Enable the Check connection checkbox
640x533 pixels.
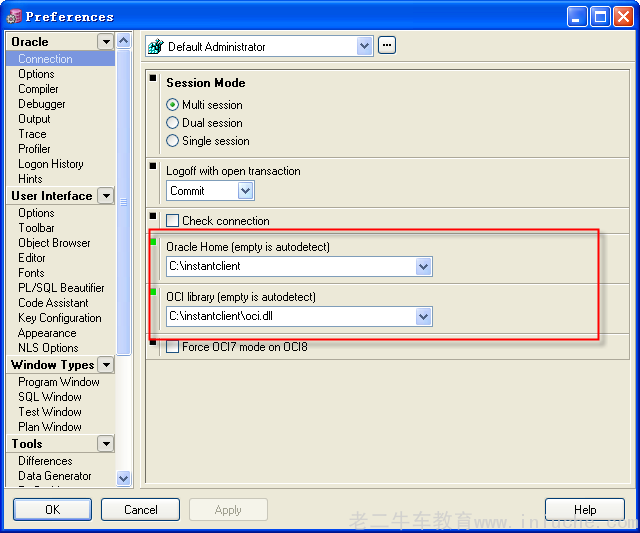172,221
